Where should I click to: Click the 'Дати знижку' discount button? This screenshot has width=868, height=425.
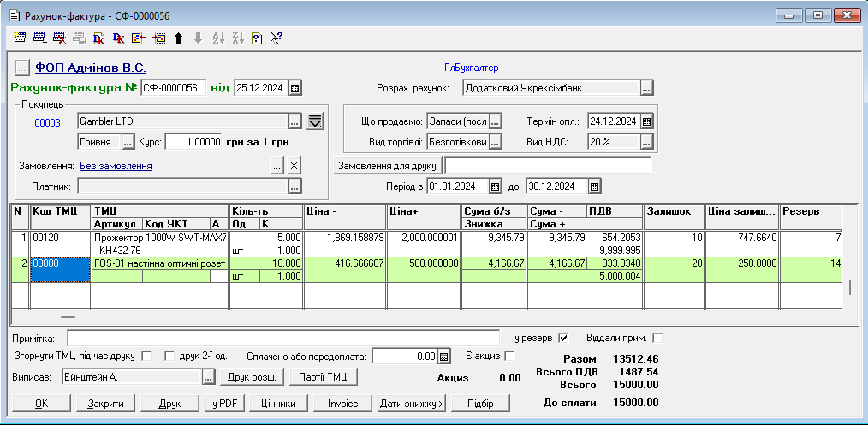pos(411,404)
